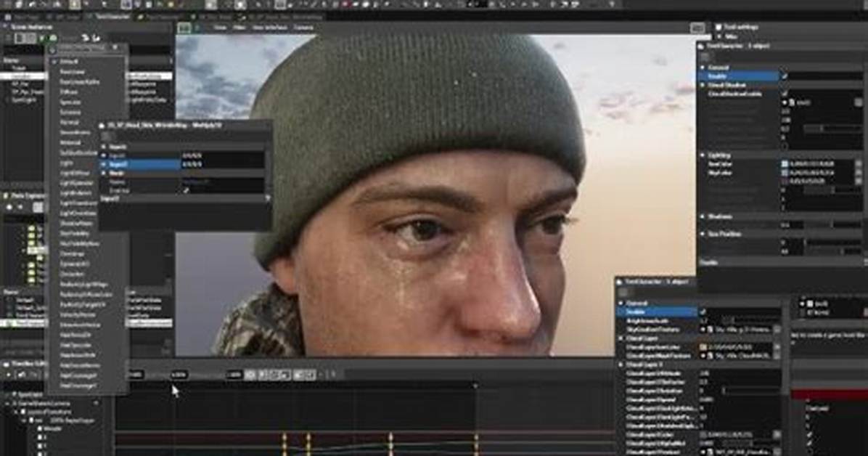
Task: Open the SunColor color swatch
Action: [x=785, y=164]
